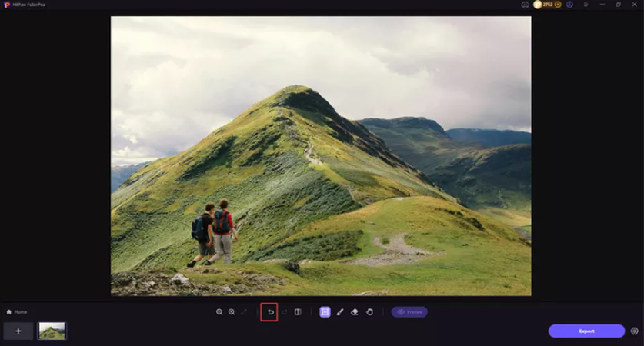Add a new image with plus button

point(18,331)
